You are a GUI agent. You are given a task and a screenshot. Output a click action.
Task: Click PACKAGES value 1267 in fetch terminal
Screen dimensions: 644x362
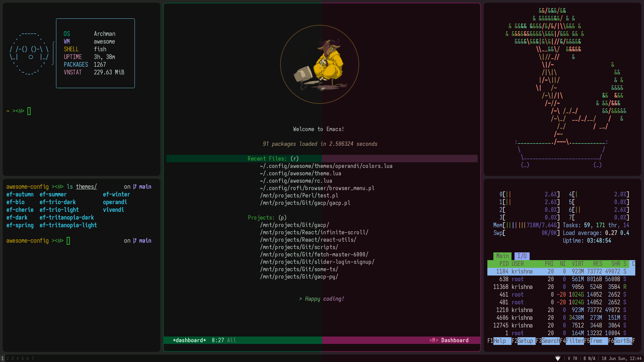(100, 65)
